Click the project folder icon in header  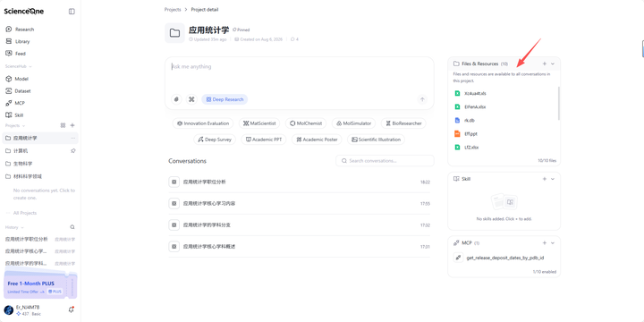coord(175,33)
